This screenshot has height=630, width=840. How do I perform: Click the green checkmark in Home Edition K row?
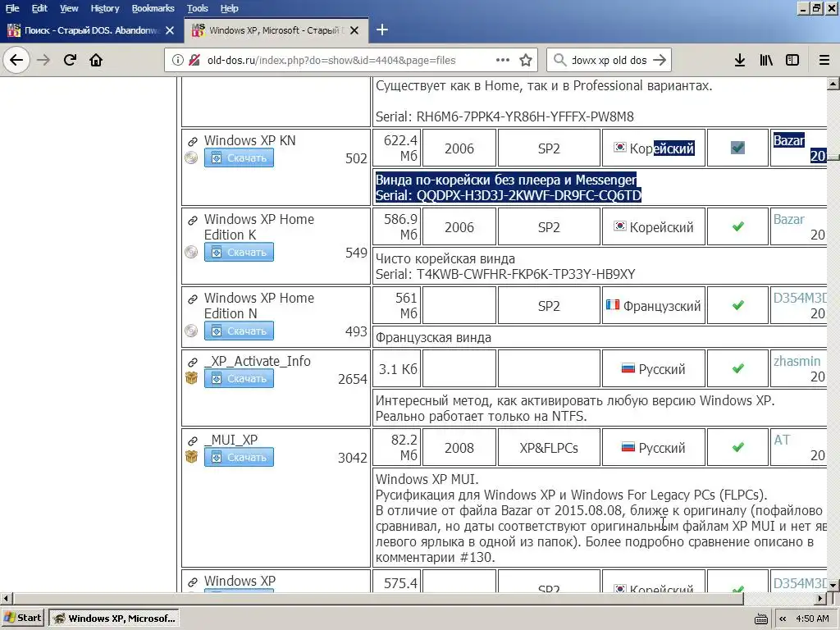coord(737,226)
